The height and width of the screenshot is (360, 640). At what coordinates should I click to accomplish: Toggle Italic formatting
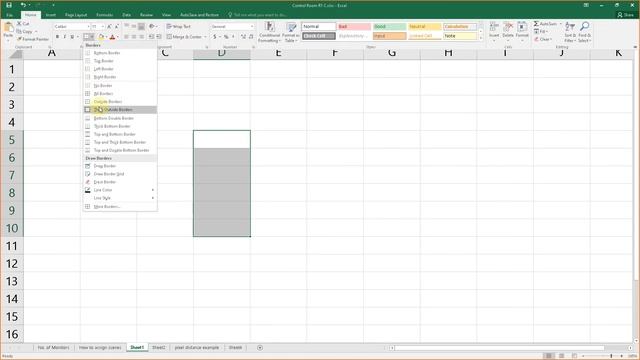[64, 37]
